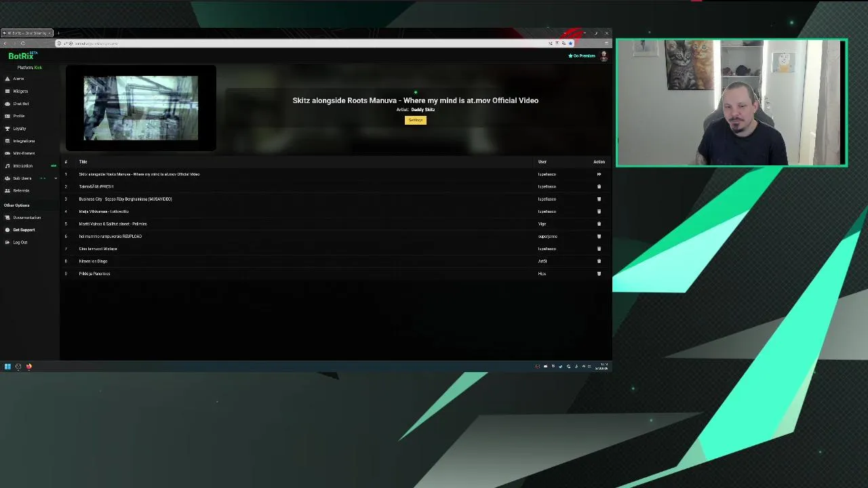Select the Kilmeri on Dingo title
This screenshot has width=868, height=488.
tap(93, 261)
